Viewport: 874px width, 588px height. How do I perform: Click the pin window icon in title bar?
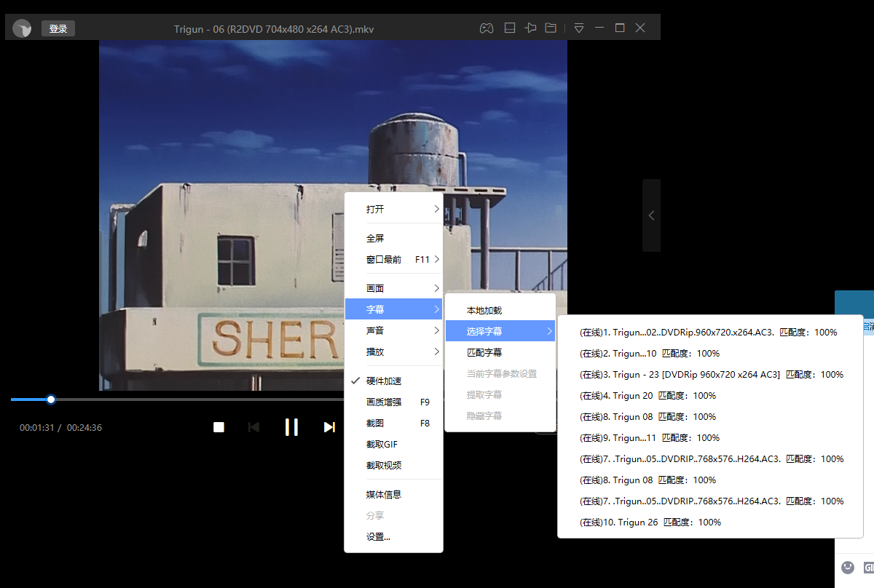coord(530,28)
